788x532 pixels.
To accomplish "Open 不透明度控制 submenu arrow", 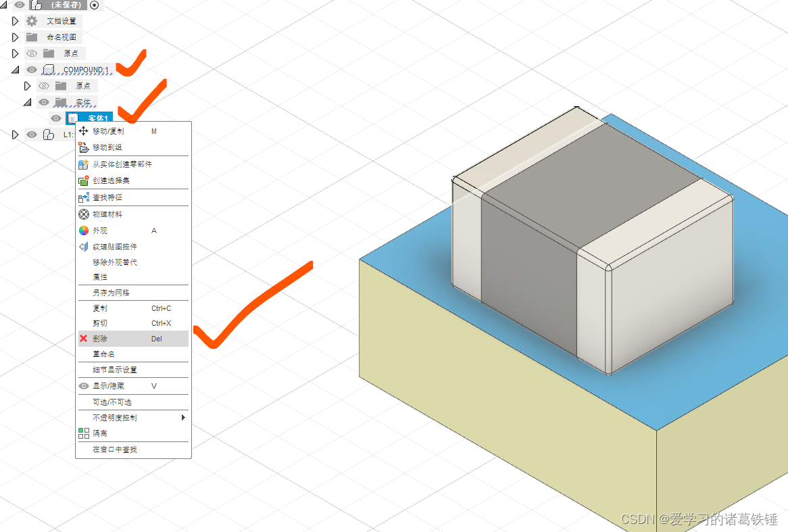I will click(x=182, y=418).
